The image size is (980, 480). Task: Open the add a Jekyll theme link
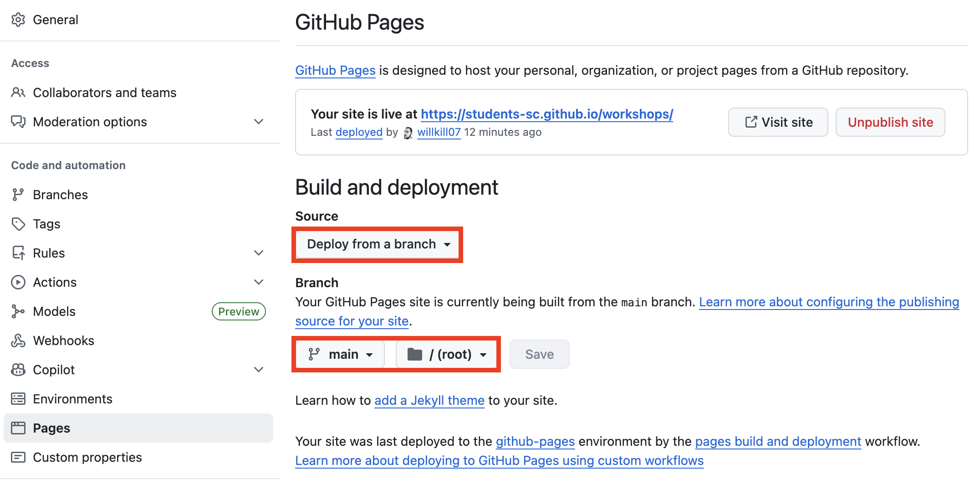point(429,400)
